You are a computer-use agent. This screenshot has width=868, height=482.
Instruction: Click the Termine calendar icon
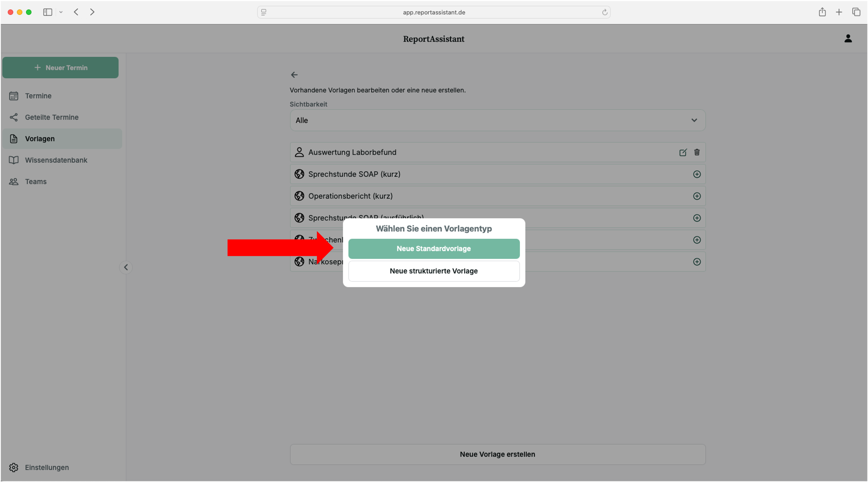coord(13,96)
